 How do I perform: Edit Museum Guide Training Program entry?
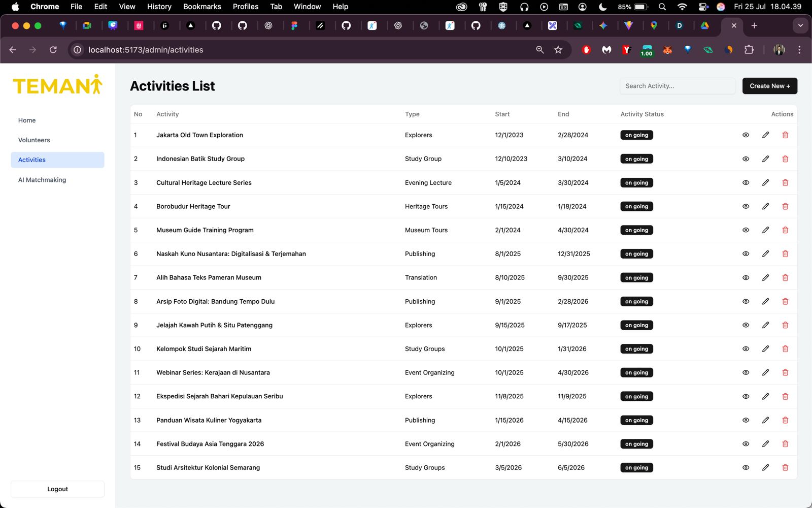(765, 230)
